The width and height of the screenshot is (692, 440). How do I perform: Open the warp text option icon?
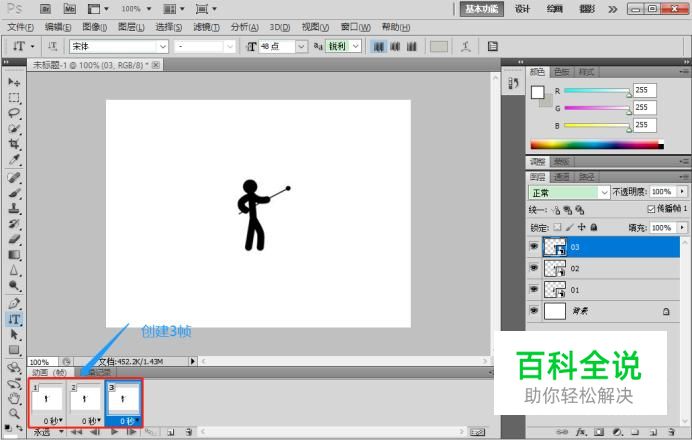pos(466,46)
